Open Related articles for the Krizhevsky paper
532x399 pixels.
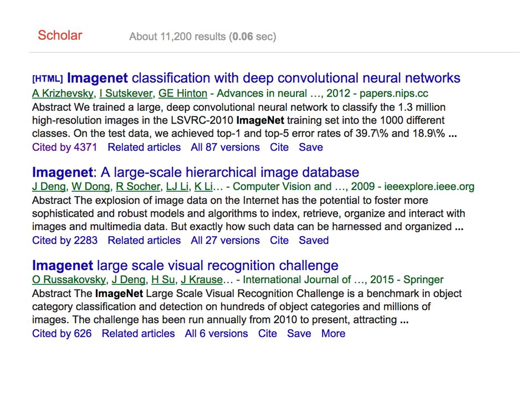pyautogui.click(x=144, y=147)
